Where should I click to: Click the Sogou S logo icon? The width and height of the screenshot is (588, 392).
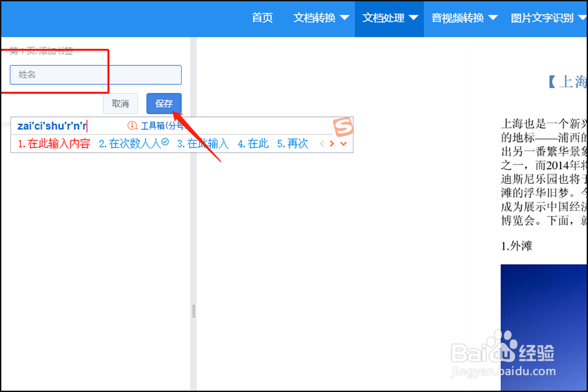343,125
